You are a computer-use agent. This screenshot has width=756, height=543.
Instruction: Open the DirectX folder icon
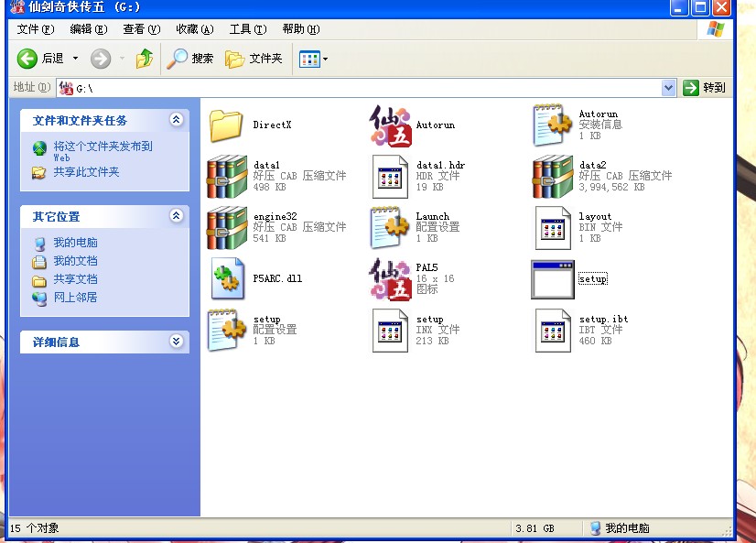pos(226,125)
